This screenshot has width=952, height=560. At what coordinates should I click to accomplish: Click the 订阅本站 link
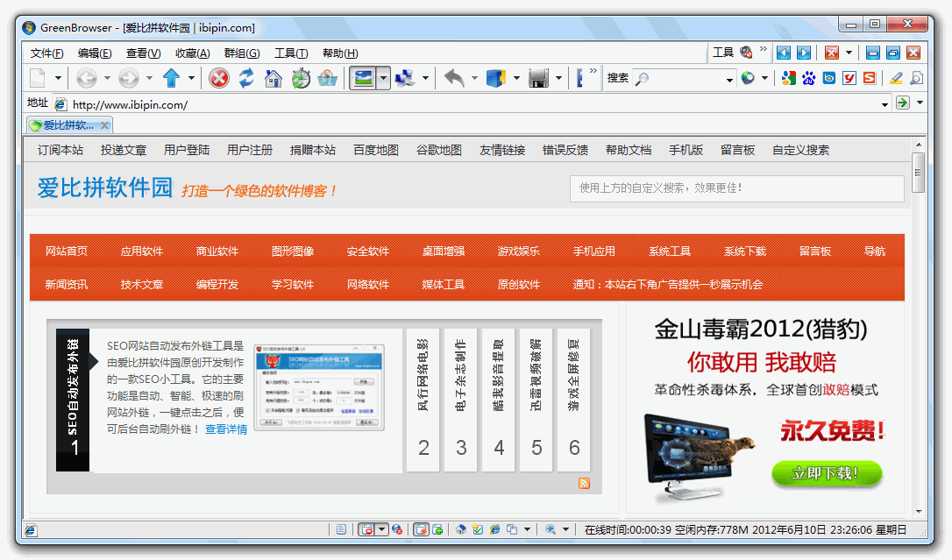(60, 150)
